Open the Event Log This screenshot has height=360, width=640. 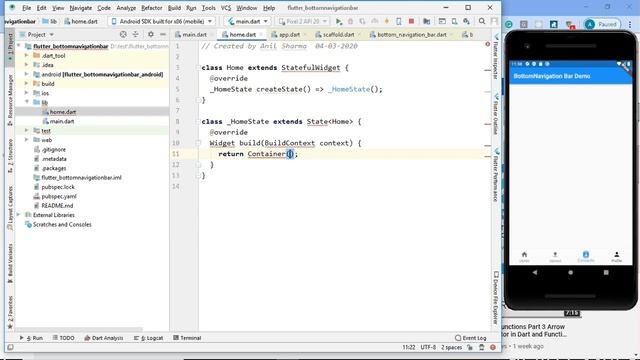[471, 338]
